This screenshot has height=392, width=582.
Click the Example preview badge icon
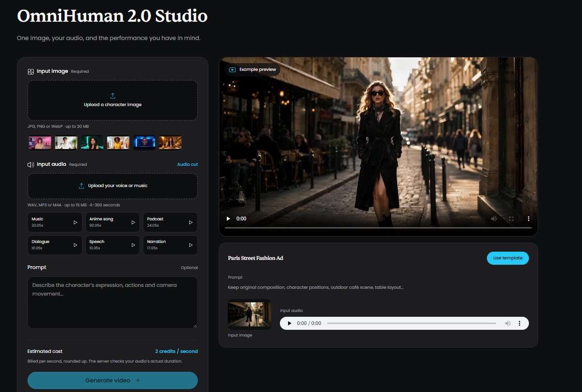click(233, 69)
